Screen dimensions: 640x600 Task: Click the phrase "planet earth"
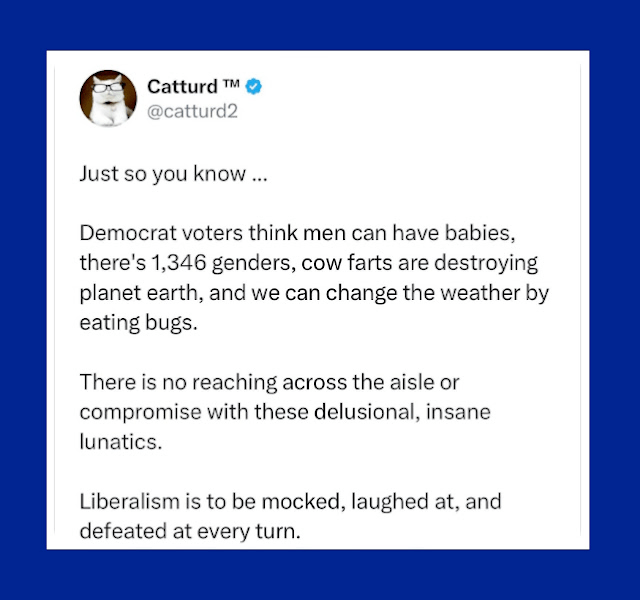click(131, 296)
